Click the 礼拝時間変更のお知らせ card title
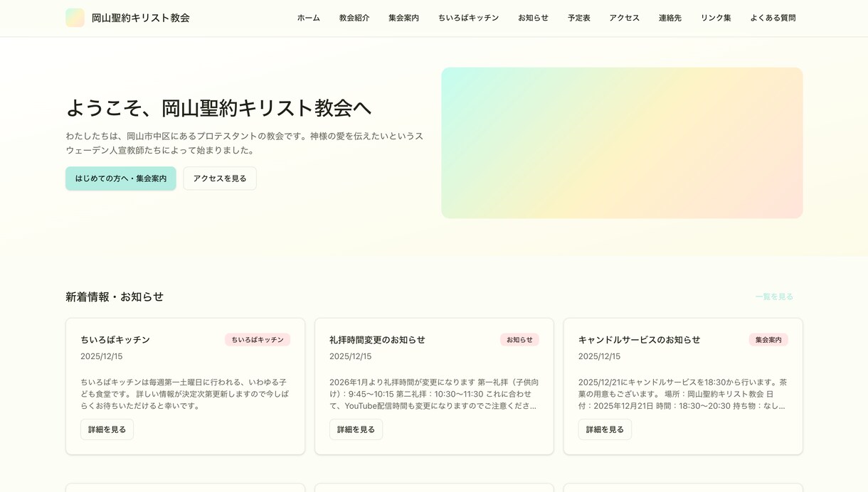 377,340
